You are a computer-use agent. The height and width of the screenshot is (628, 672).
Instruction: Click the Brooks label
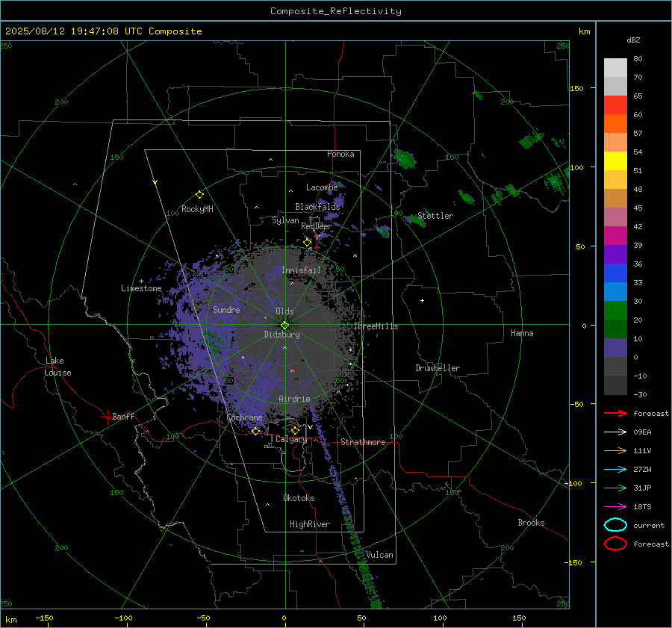point(531,523)
